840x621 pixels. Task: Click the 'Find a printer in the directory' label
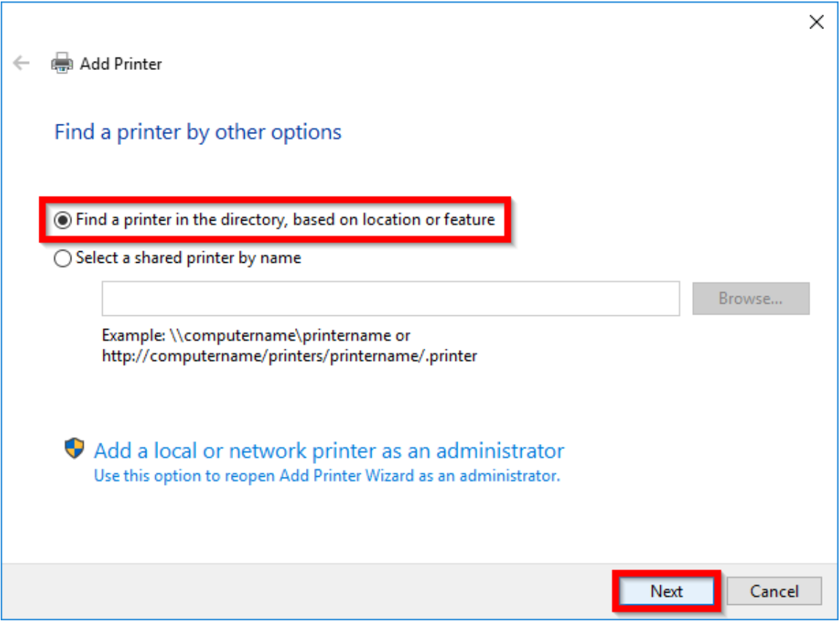285,220
